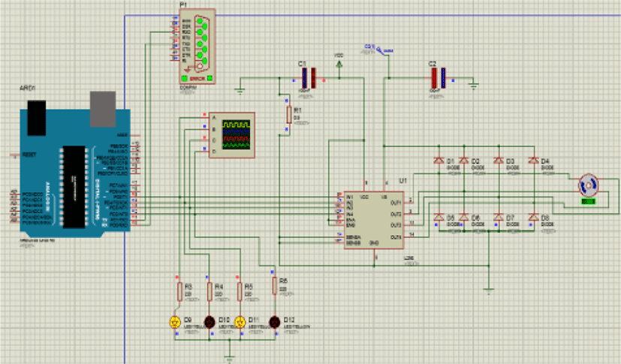Select diode D6
Viewport: 621px width, 364px height.
click(x=464, y=217)
